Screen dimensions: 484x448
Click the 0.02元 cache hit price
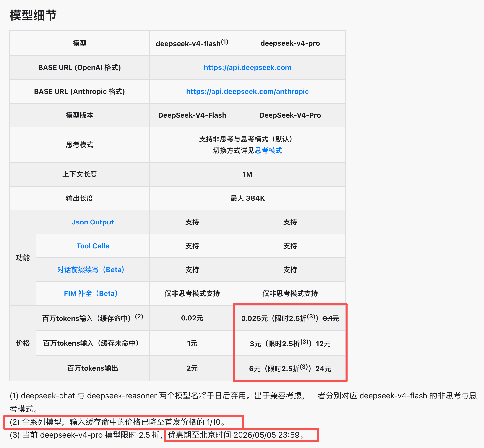pos(192,318)
